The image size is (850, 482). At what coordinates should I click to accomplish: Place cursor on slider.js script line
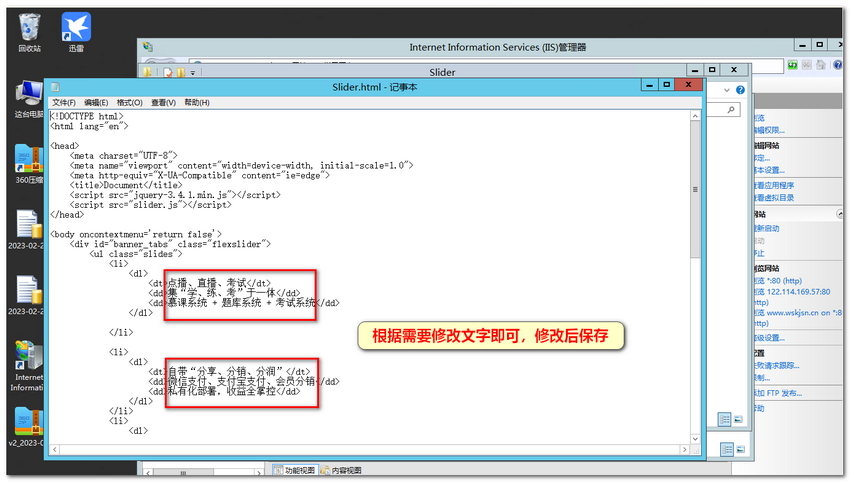[150, 205]
